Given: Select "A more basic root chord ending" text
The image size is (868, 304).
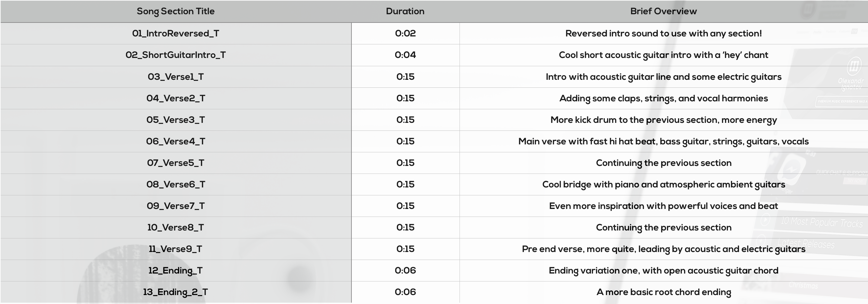Looking at the screenshot, I should (x=663, y=292).
